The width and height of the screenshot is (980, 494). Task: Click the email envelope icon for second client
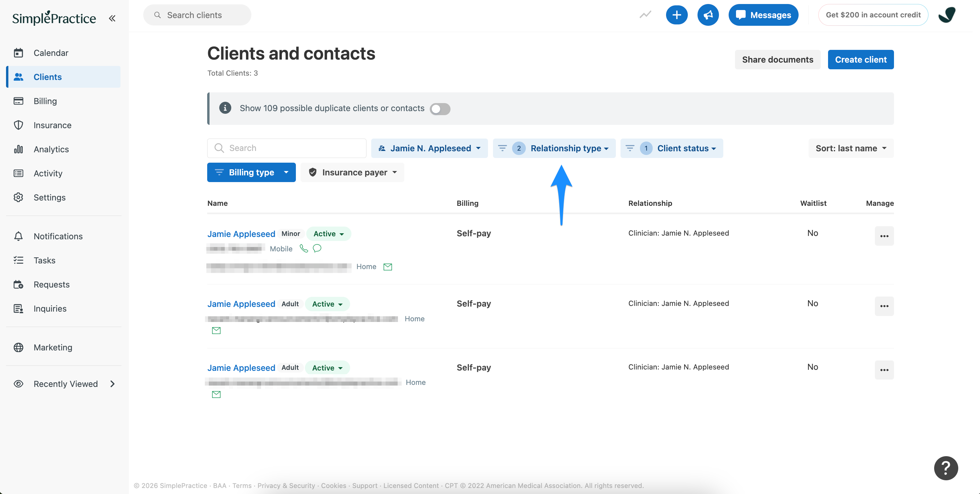tap(216, 330)
